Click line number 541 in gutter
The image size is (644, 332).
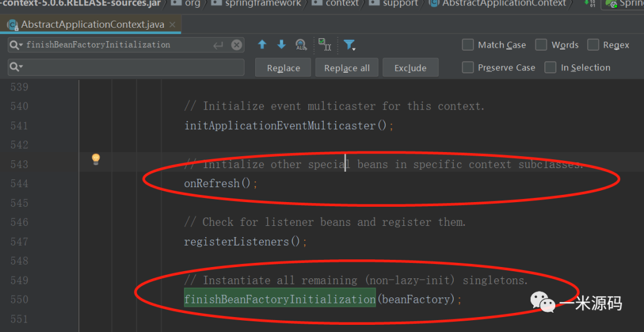pos(19,126)
